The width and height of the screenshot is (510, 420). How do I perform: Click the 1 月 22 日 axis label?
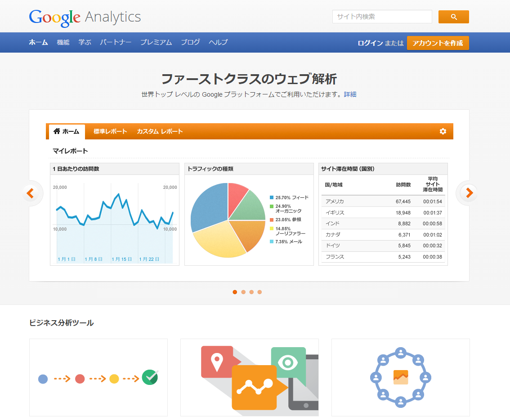pos(149,259)
